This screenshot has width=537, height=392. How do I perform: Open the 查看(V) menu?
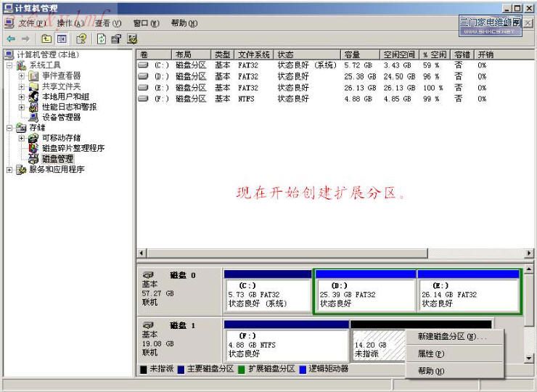108,23
